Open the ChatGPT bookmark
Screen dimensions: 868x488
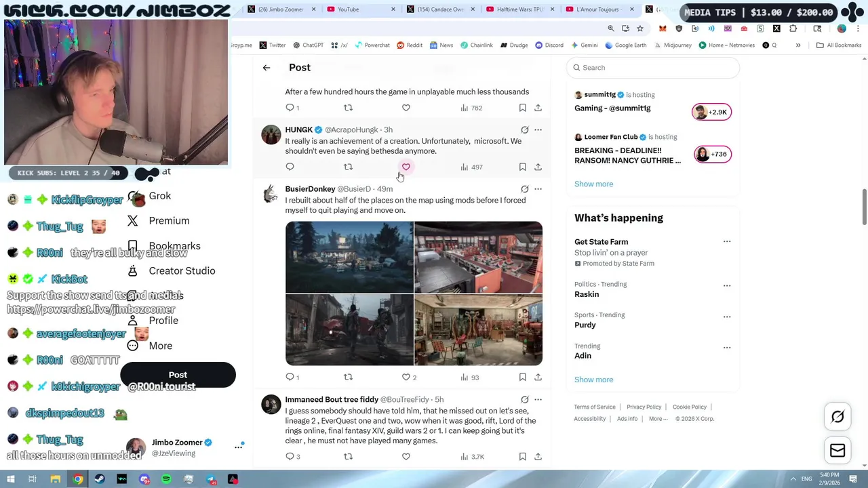click(308, 45)
